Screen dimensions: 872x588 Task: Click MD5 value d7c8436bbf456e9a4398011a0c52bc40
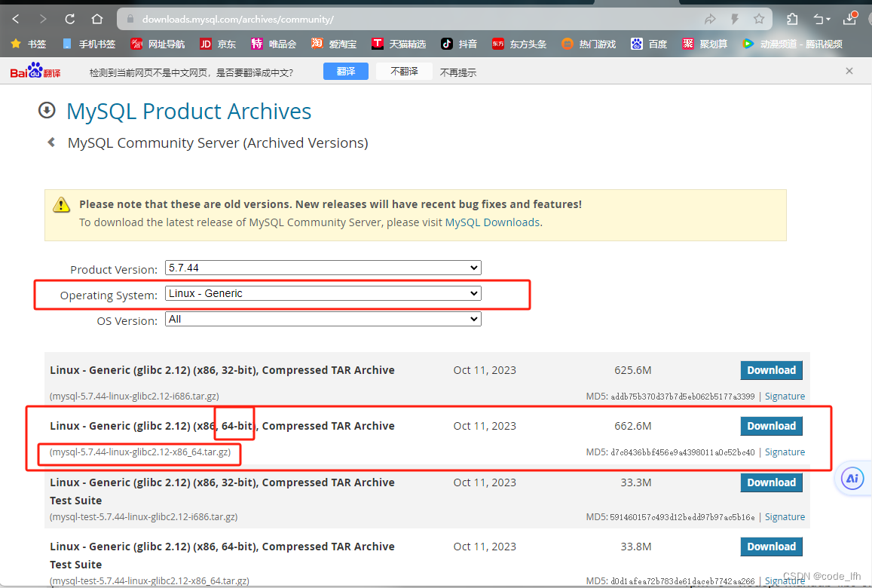point(682,452)
